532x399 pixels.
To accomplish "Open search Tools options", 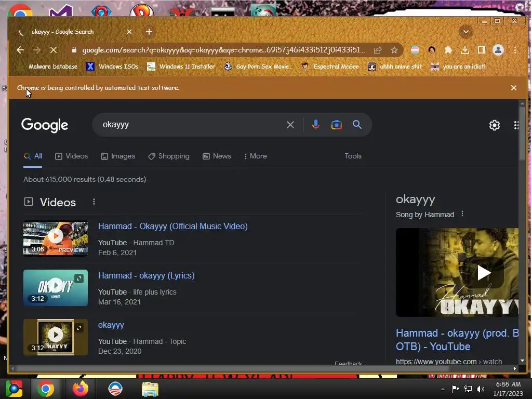I will point(353,156).
